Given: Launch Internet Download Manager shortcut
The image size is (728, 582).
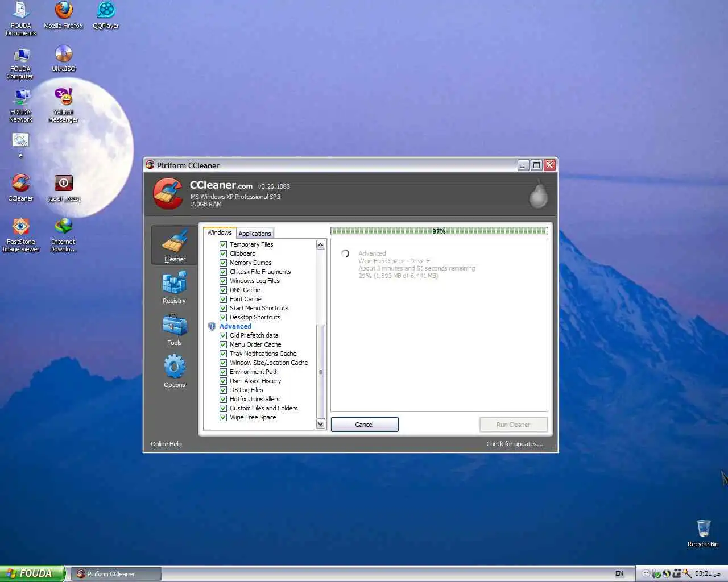Looking at the screenshot, I should [x=63, y=235].
